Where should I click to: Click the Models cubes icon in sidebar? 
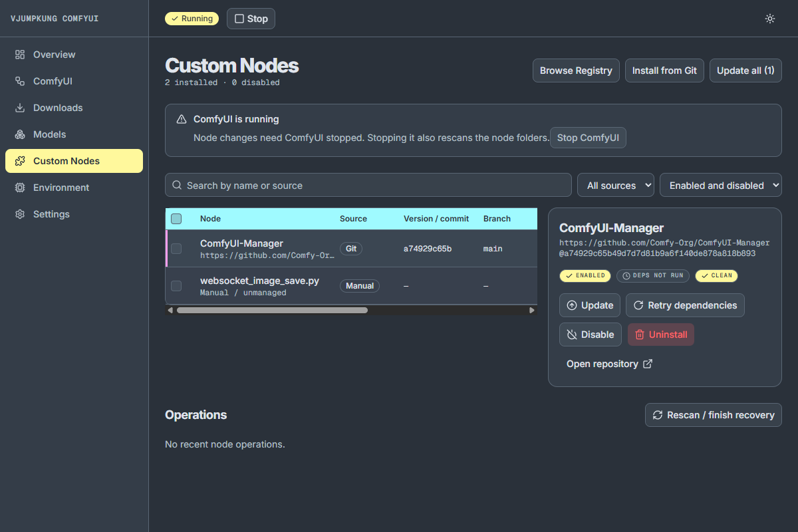point(20,134)
